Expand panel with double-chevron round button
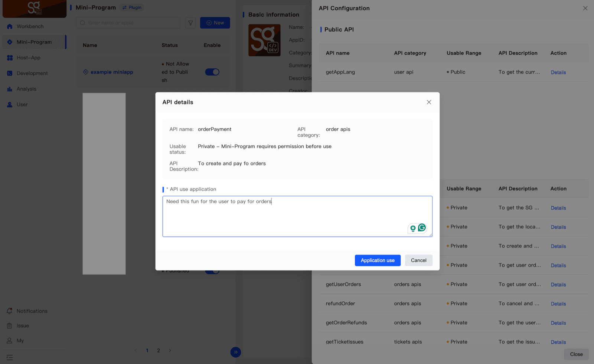The image size is (594, 364). point(236,352)
